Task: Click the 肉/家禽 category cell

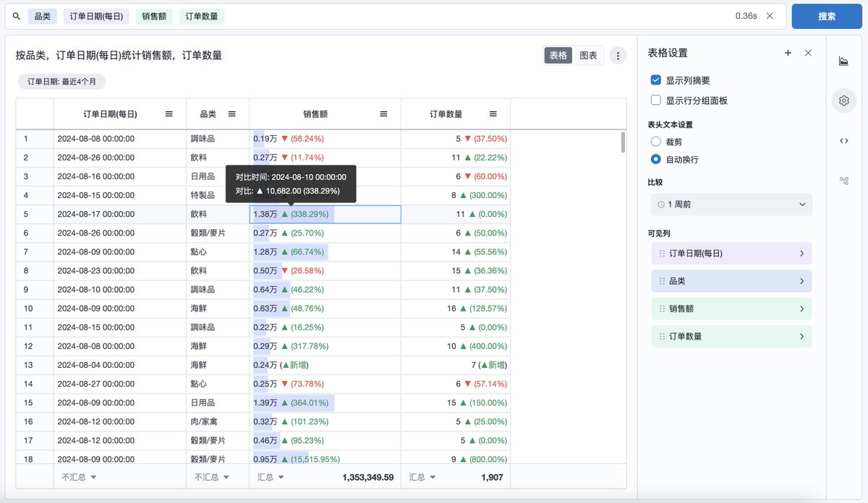Action: pyautogui.click(x=218, y=421)
